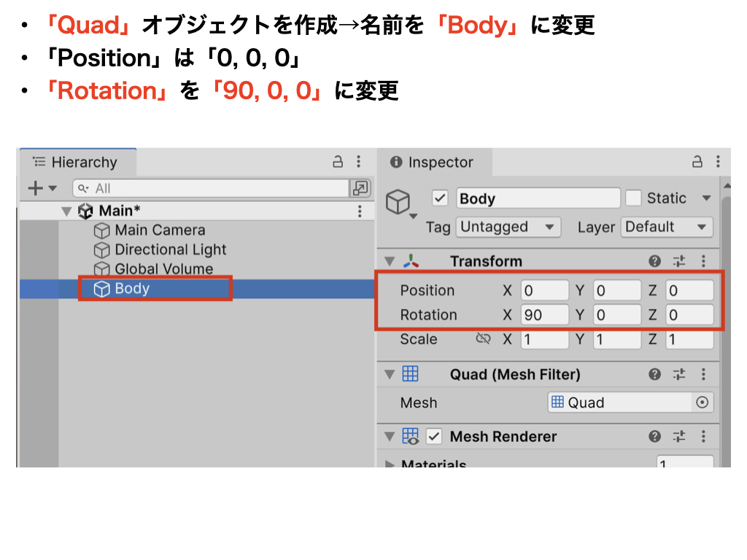Click Scale X field

(544, 339)
